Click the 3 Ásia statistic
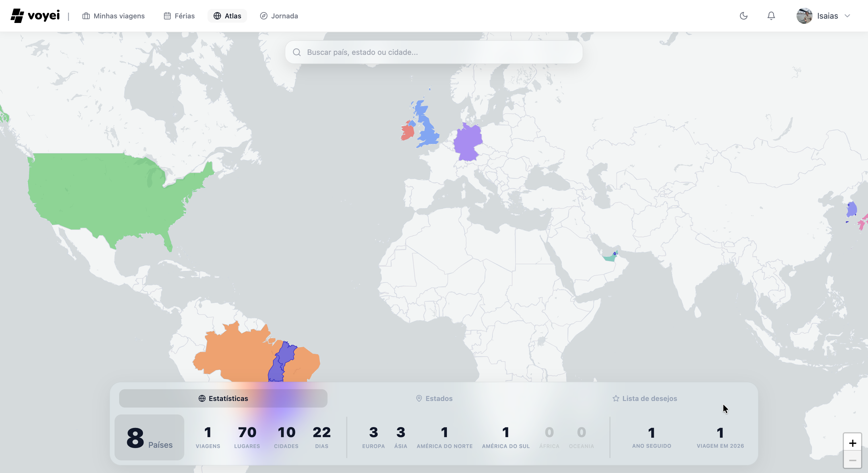Viewport: 868px width, 473px height. [x=401, y=437]
